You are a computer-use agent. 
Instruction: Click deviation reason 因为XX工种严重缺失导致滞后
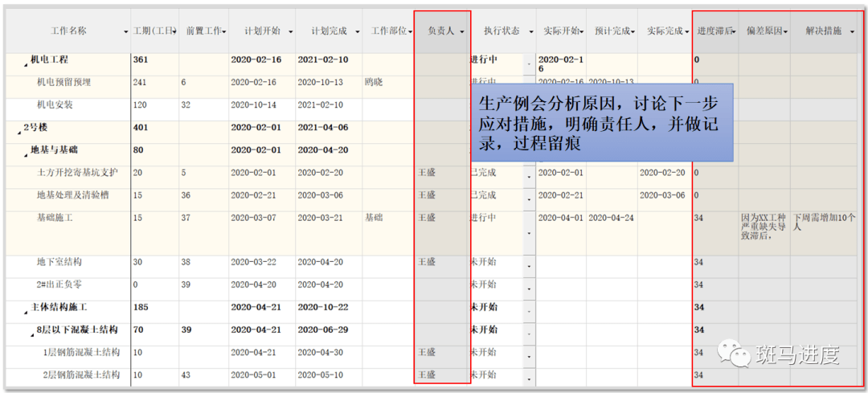click(x=764, y=227)
